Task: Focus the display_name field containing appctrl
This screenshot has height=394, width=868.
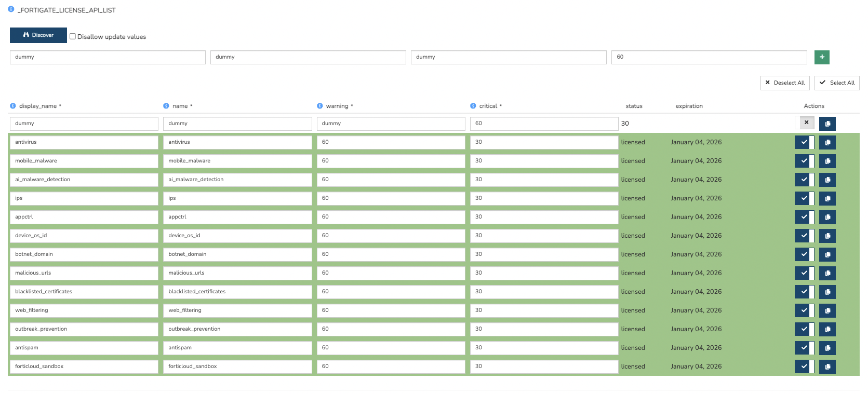Action: (84, 217)
